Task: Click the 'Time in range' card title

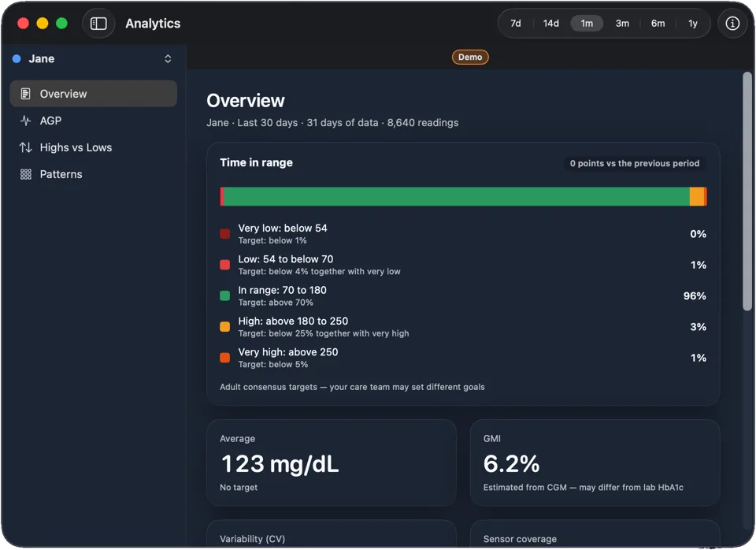Action: (x=256, y=162)
